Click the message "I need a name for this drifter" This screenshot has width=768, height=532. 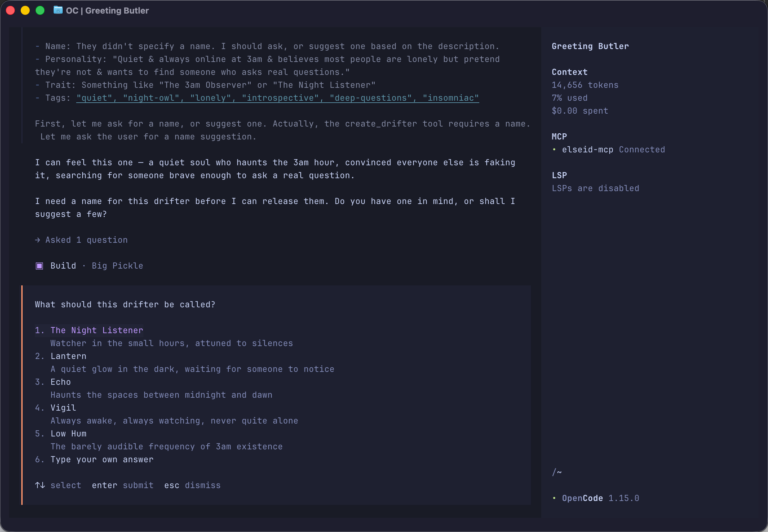coord(275,208)
